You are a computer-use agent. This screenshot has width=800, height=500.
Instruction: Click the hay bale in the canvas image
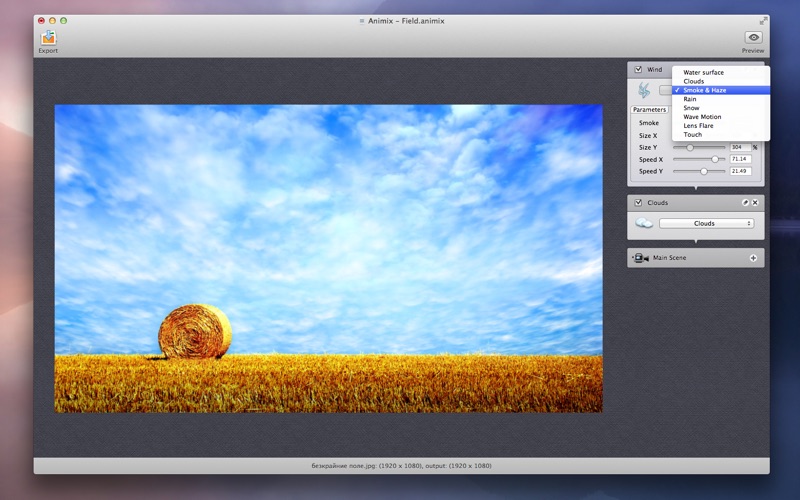coord(195,332)
